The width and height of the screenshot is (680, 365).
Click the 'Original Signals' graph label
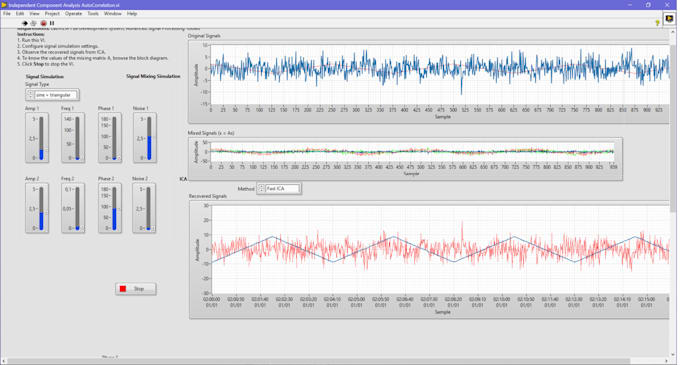[204, 36]
